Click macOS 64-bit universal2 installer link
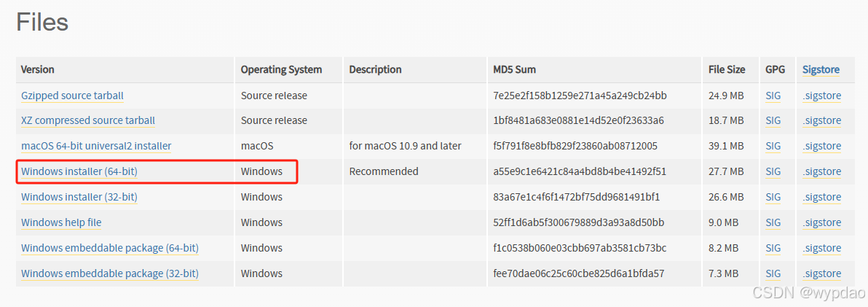The width and height of the screenshot is (868, 307). 96,146
